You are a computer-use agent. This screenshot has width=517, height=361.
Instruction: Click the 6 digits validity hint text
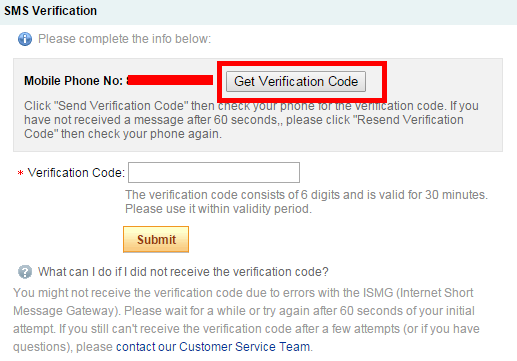[x=306, y=195]
